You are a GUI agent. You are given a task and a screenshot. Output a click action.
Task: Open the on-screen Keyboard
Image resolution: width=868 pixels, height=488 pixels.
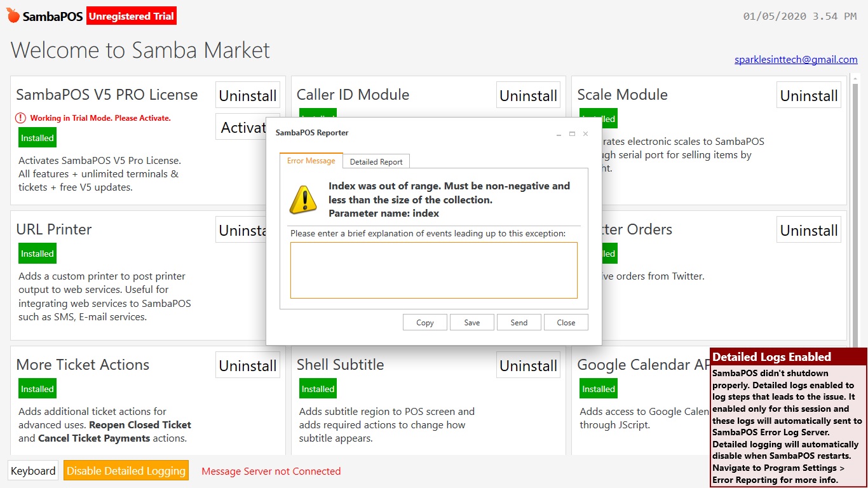[33, 471]
